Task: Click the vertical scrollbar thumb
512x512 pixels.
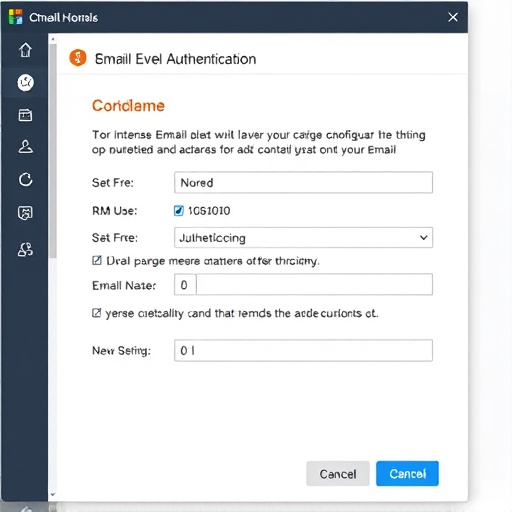Action: coord(53,151)
